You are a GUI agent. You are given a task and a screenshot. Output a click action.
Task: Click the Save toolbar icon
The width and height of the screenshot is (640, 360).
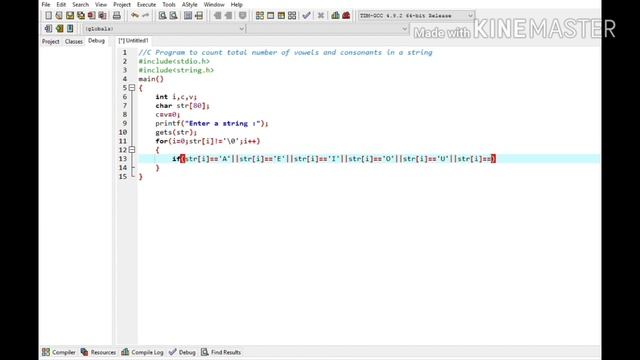tap(70, 16)
